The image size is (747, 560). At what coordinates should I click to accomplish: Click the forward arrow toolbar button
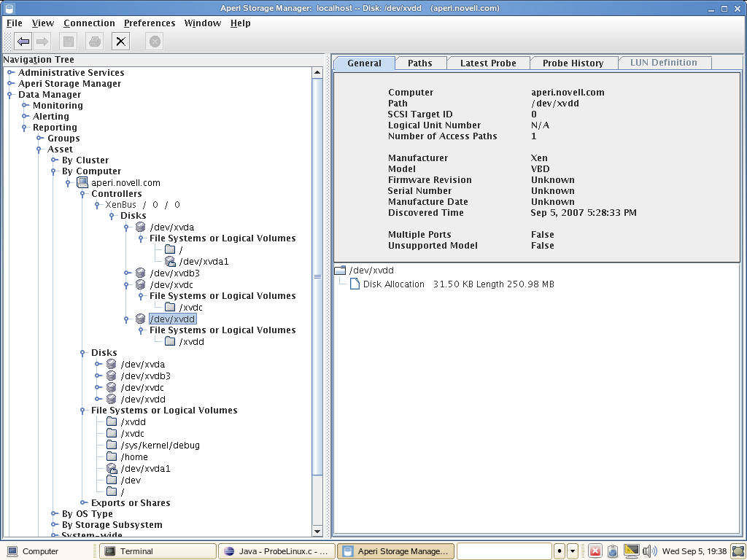pos(42,42)
